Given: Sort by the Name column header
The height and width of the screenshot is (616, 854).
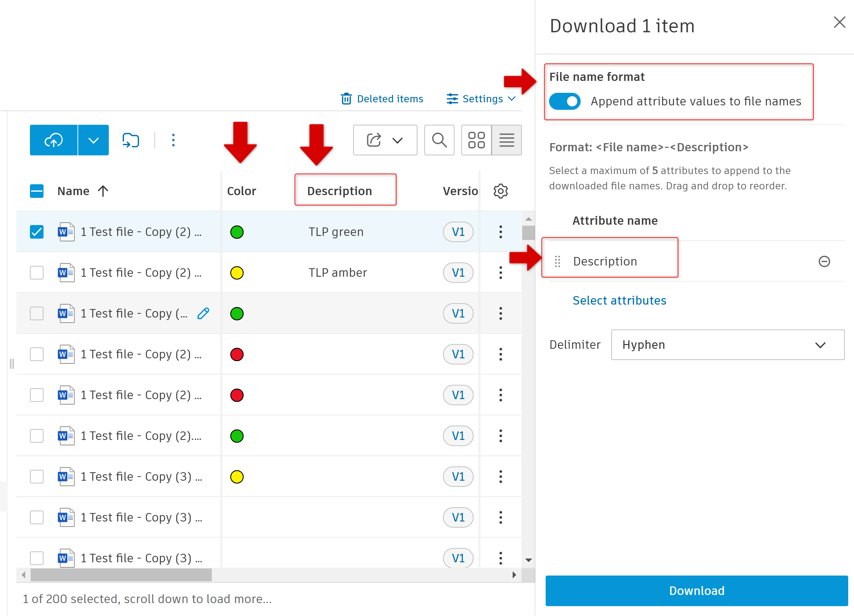Looking at the screenshot, I should pyautogui.click(x=73, y=191).
